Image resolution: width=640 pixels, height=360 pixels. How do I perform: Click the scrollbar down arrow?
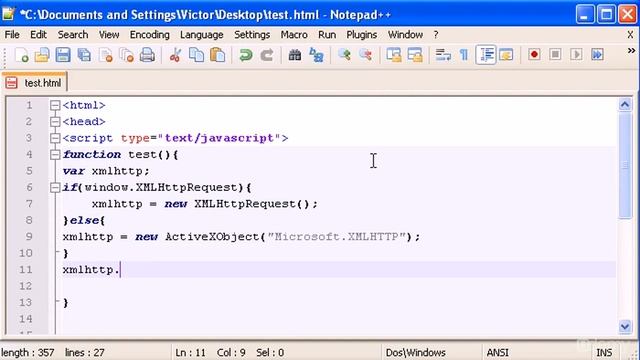[625, 326]
